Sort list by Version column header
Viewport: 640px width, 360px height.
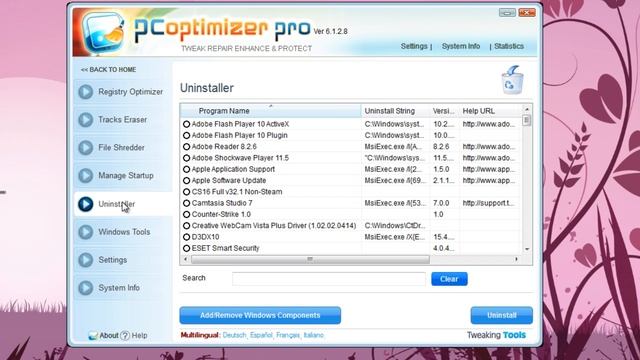(444, 111)
